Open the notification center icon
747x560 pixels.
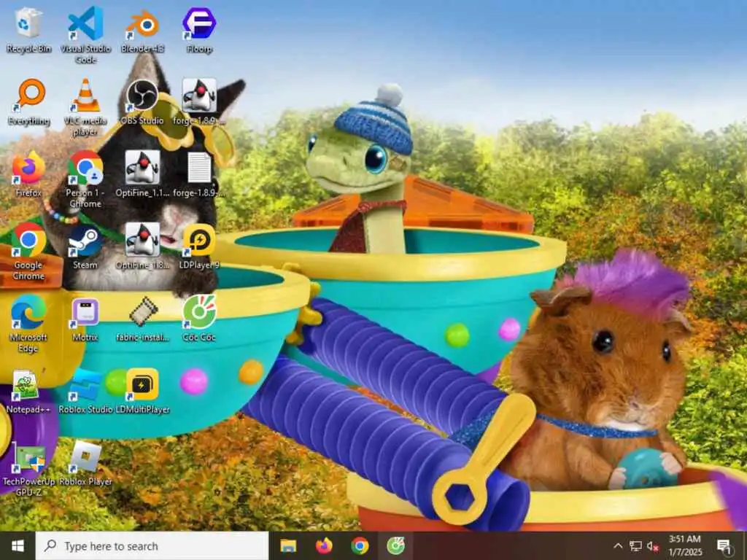(x=724, y=546)
